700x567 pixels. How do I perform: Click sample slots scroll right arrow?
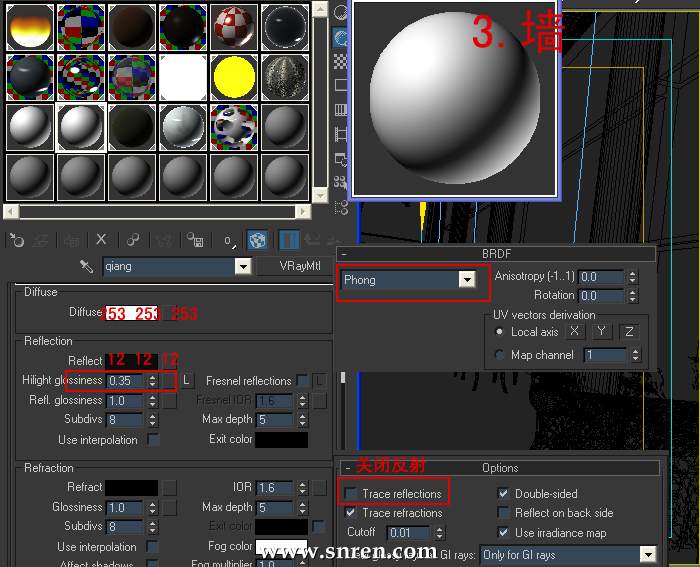click(x=302, y=211)
